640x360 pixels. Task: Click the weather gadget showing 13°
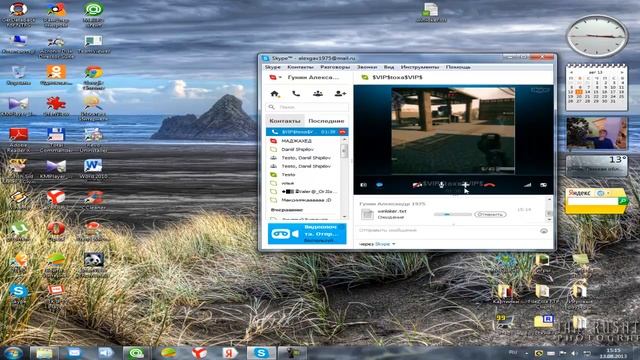[x=596, y=165]
